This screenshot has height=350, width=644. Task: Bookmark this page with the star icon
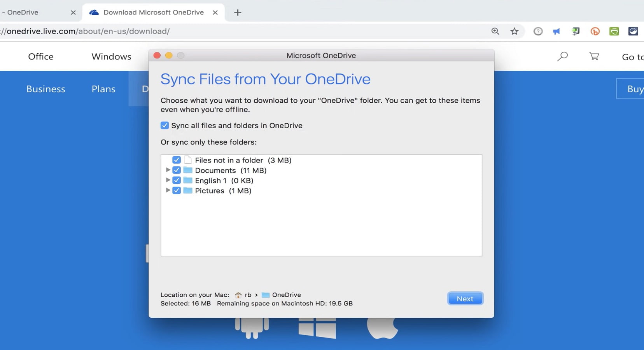point(514,31)
